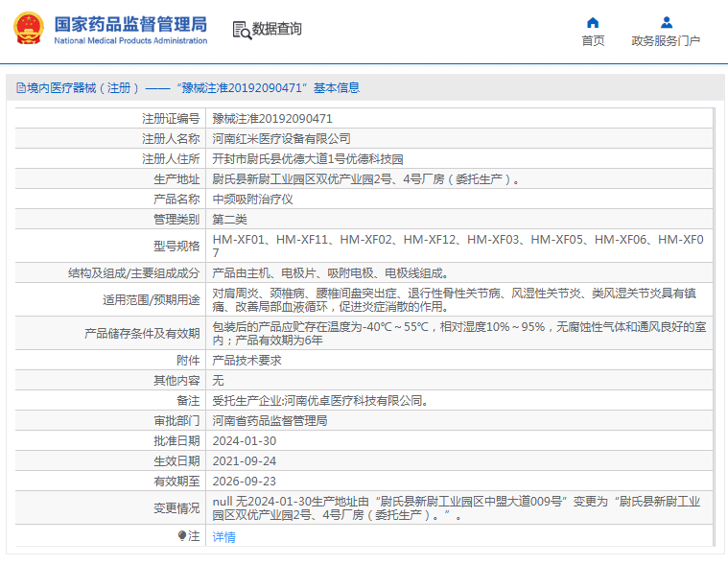Go to 首页 home page
728x565 pixels.
[593, 41]
